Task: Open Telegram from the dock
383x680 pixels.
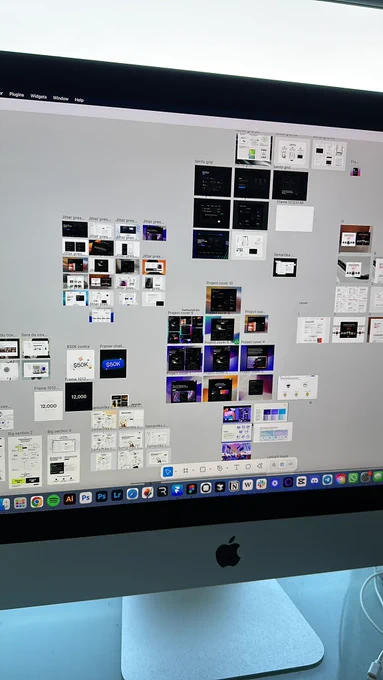Action: tap(327, 480)
